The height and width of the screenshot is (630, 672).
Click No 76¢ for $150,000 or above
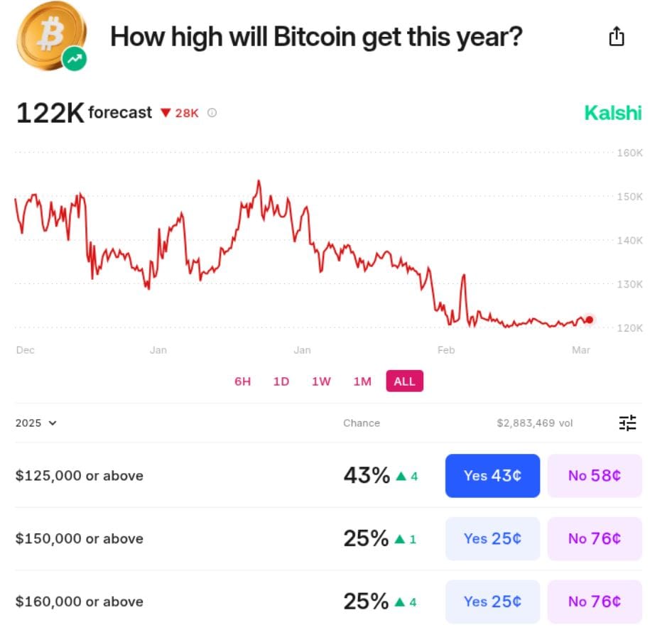[x=595, y=538]
